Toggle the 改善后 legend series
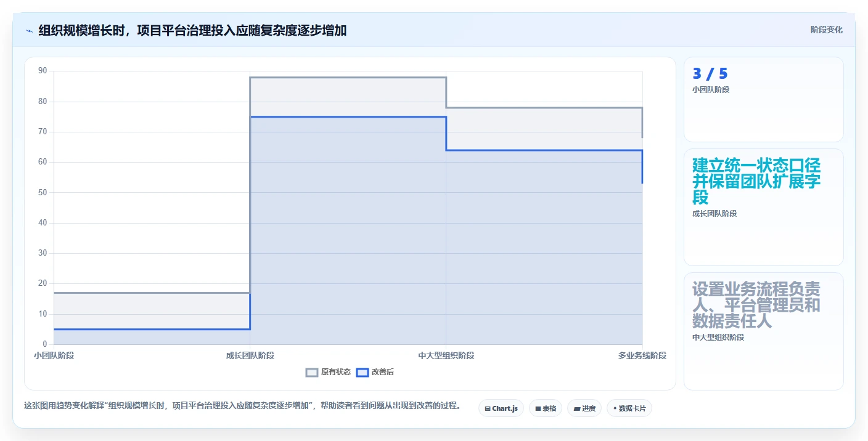Image resolution: width=868 pixels, height=441 pixels. pos(375,372)
